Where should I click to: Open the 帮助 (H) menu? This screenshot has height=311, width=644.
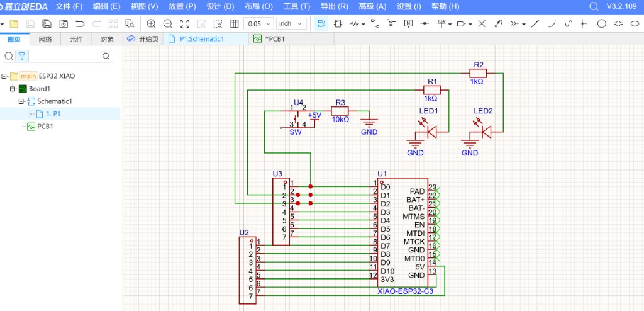[x=445, y=6]
